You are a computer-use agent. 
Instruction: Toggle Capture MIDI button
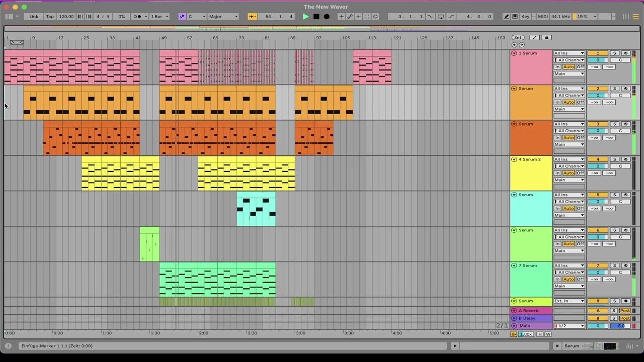(367, 17)
